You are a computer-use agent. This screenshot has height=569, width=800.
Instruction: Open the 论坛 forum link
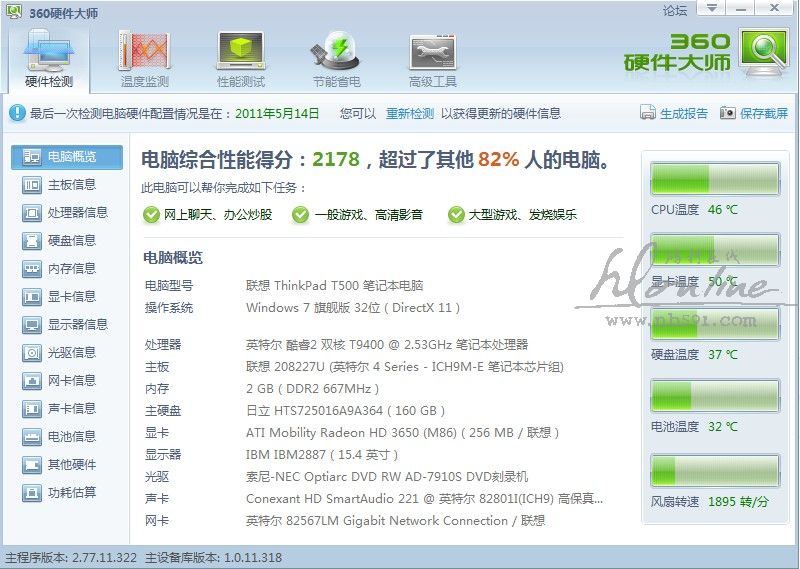[674, 10]
